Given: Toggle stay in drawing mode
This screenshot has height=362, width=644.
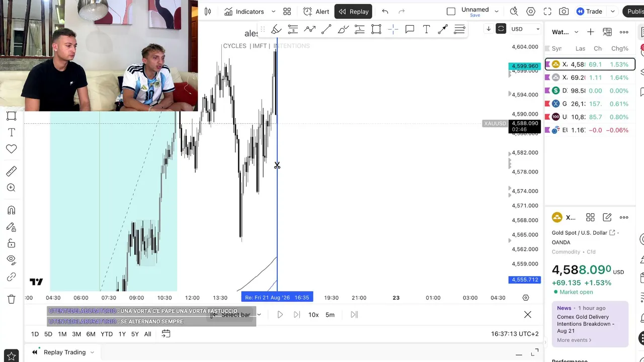Looking at the screenshot, I should pyautogui.click(x=11, y=227).
